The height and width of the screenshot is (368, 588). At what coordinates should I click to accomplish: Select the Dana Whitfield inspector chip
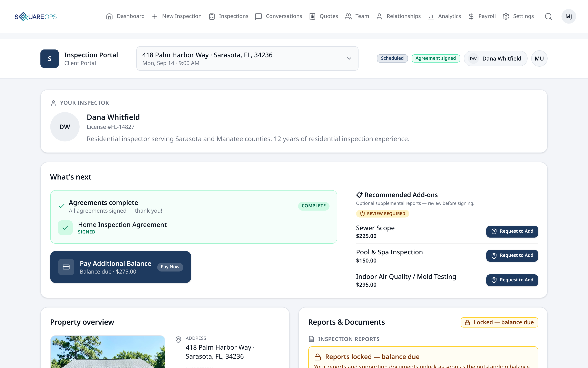tap(496, 59)
